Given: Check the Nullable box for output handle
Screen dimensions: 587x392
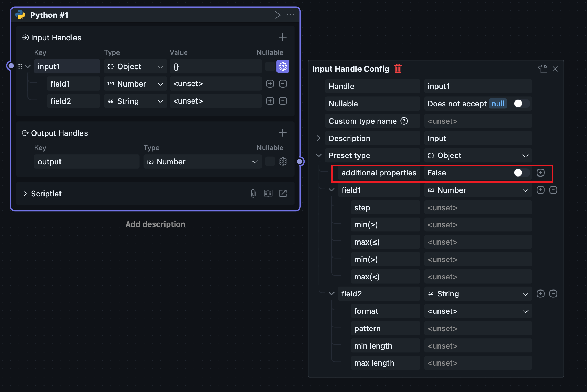Looking at the screenshot, I should point(270,162).
